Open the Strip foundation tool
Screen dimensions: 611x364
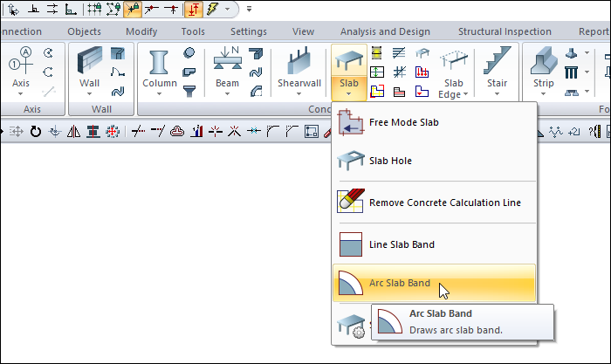[544, 68]
